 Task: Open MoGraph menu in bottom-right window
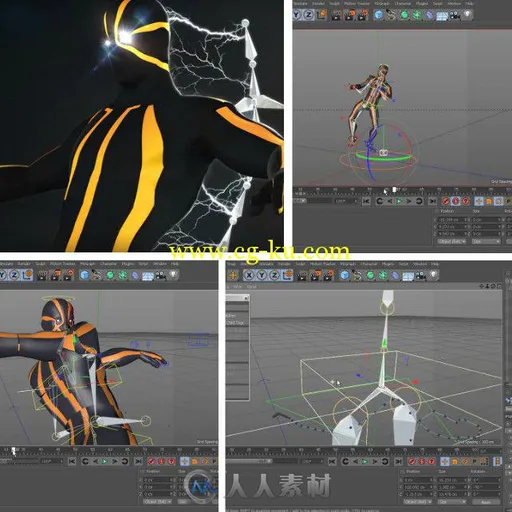click(x=347, y=264)
